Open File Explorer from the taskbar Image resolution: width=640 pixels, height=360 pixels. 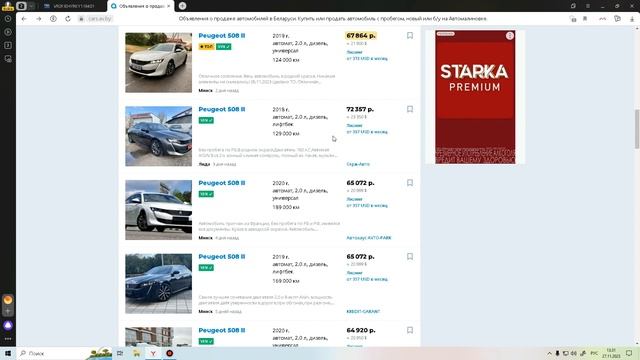click(137, 353)
